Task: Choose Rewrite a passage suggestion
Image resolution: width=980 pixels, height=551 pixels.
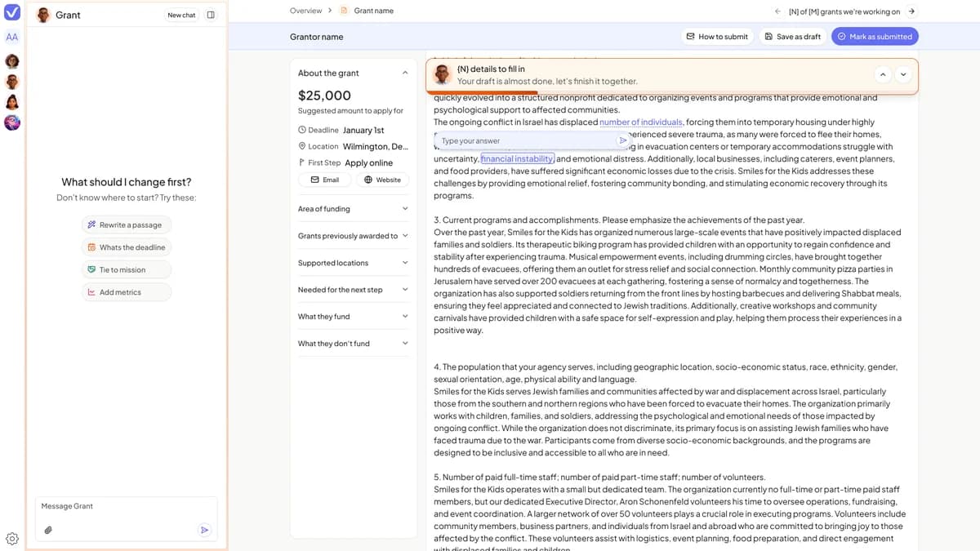Action: 127,224
